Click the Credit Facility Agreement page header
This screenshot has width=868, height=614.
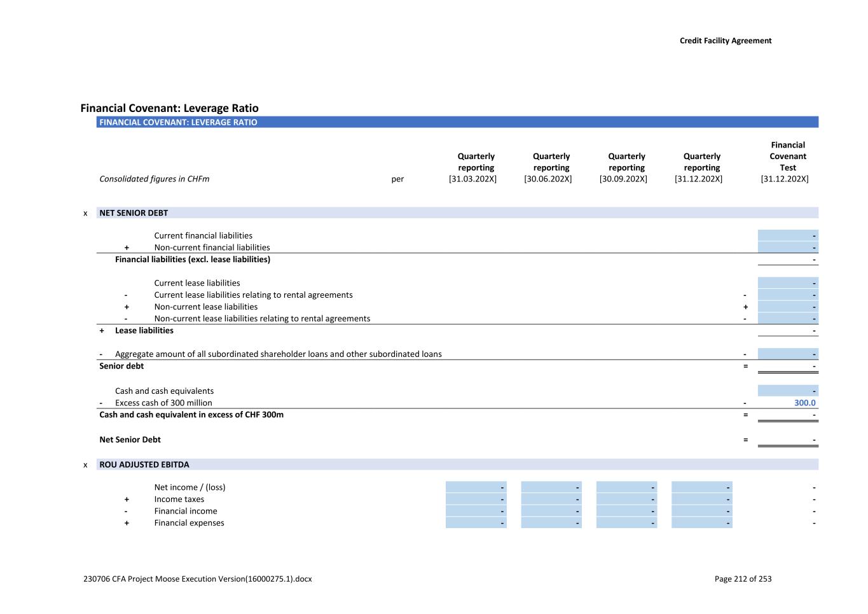[x=725, y=41]
